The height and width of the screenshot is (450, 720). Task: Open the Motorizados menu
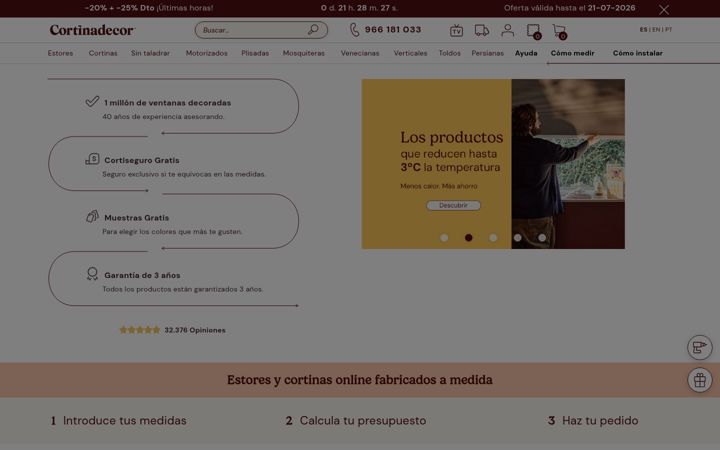click(207, 53)
